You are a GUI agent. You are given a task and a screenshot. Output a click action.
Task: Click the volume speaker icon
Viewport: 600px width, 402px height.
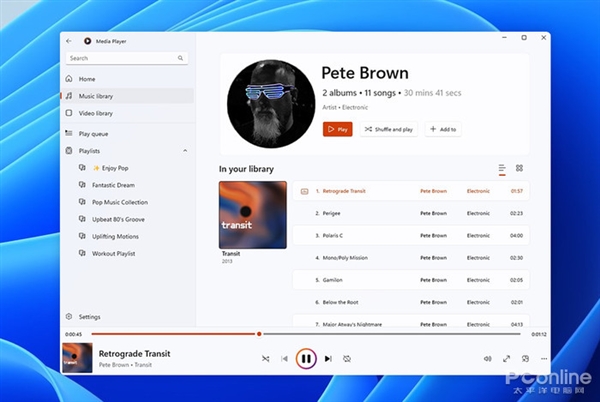pyautogui.click(x=488, y=359)
